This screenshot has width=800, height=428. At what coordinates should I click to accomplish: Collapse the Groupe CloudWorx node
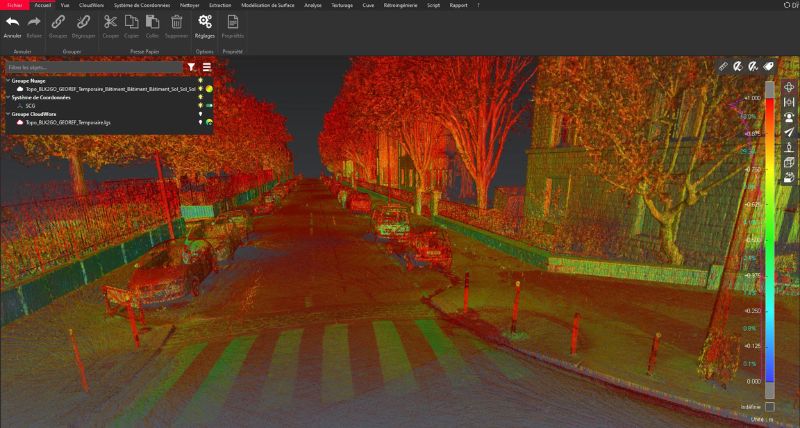coord(8,114)
